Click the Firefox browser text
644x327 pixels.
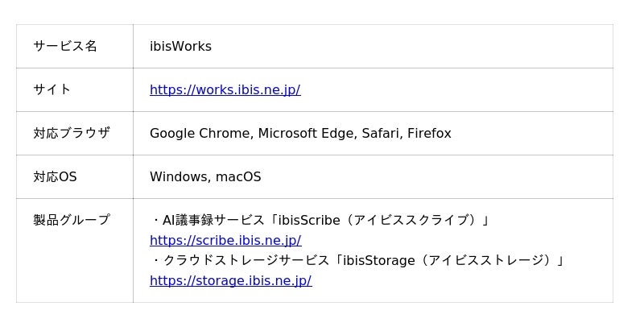point(429,133)
